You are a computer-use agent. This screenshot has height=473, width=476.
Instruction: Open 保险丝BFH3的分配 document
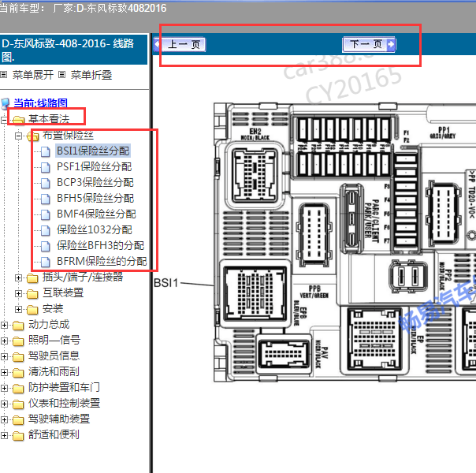point(101,245)
